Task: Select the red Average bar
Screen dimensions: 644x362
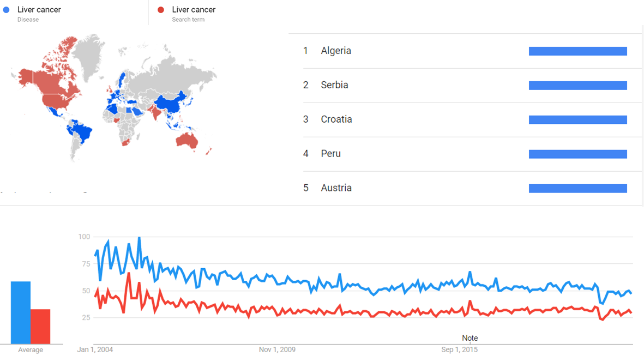Action: [40, 326]
